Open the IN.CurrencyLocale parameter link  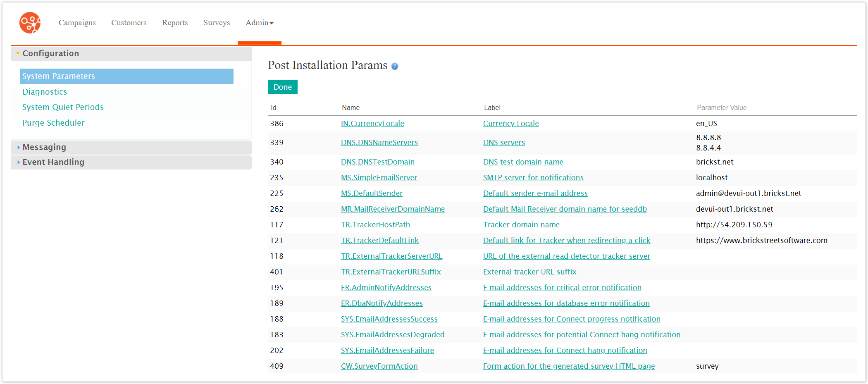point(372,124)
